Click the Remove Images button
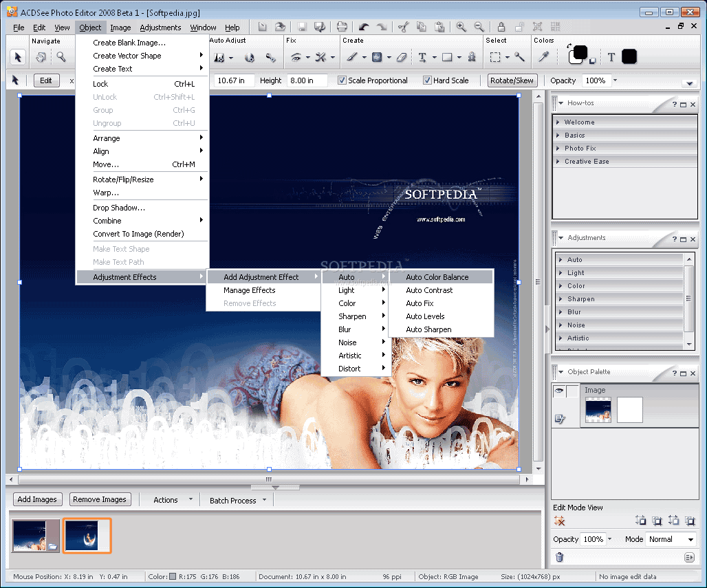 (x=100, y=499)
